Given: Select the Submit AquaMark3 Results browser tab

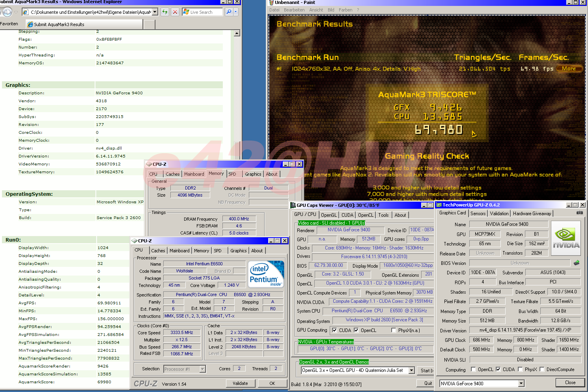Looking at the screenshot, I should pyautogui.click(x=84, y=24).
